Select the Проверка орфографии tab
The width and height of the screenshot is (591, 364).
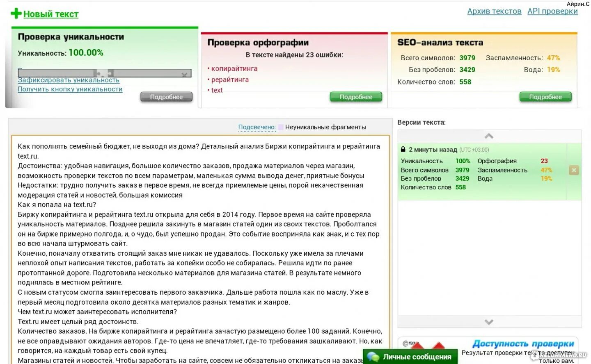258,43
